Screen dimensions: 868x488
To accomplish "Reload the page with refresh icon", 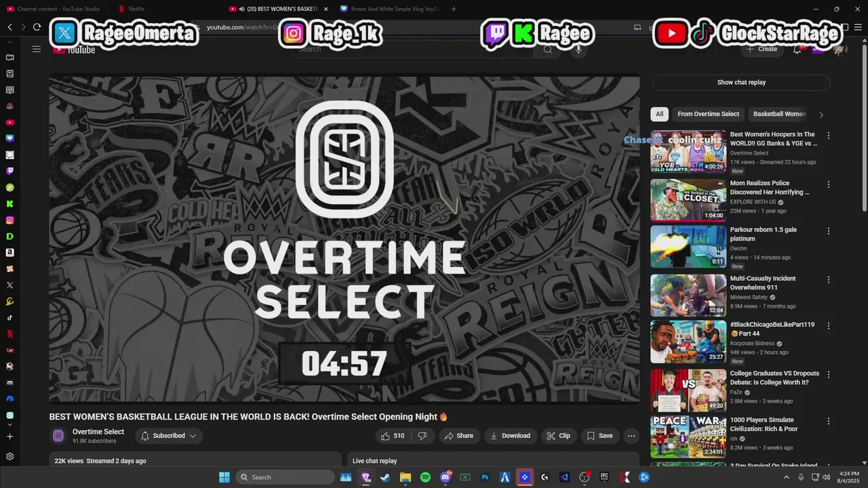I will point(37,27).
